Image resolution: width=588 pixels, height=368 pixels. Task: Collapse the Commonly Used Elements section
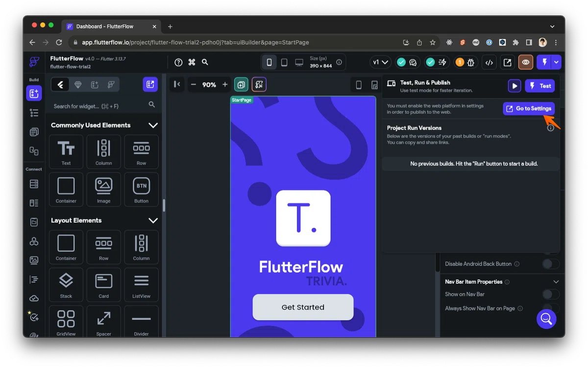pos(153,125)
